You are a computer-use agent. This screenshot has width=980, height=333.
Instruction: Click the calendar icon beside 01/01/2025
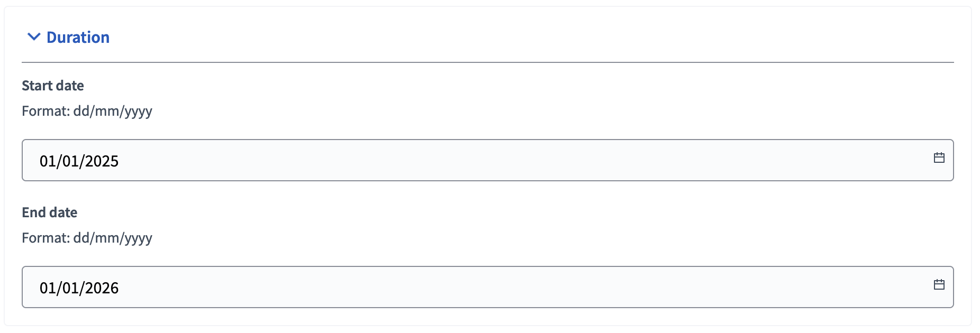[940, 157]
